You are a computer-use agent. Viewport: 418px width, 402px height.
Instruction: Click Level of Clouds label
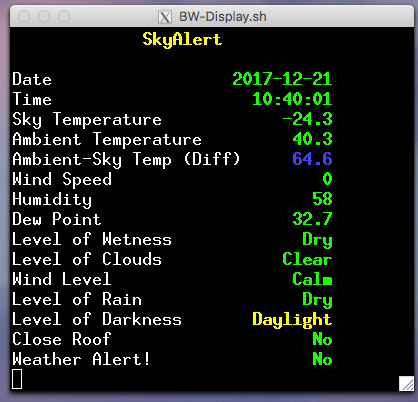(x=87, y=259)
